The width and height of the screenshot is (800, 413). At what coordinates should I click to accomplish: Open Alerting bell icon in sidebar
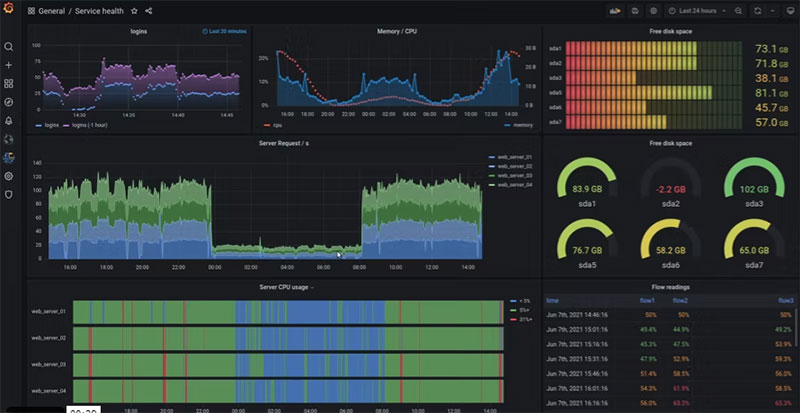[9, 120]
